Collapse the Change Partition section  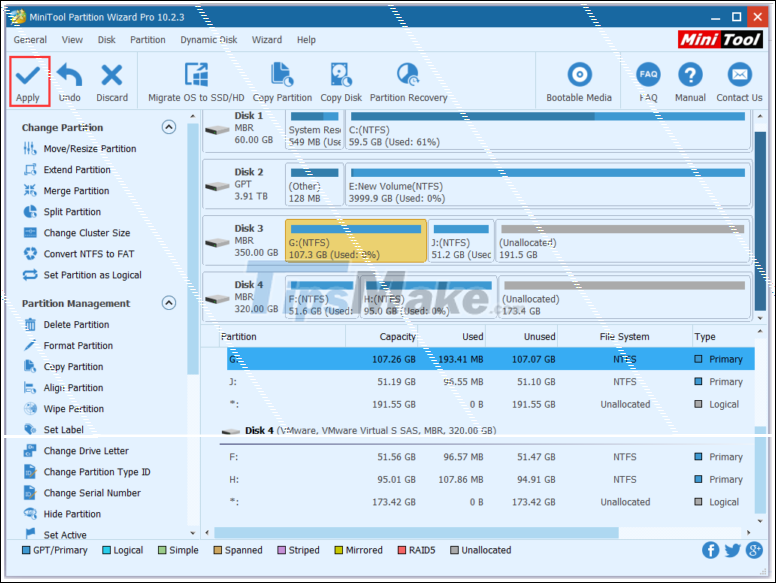click(x=169, y=127)
